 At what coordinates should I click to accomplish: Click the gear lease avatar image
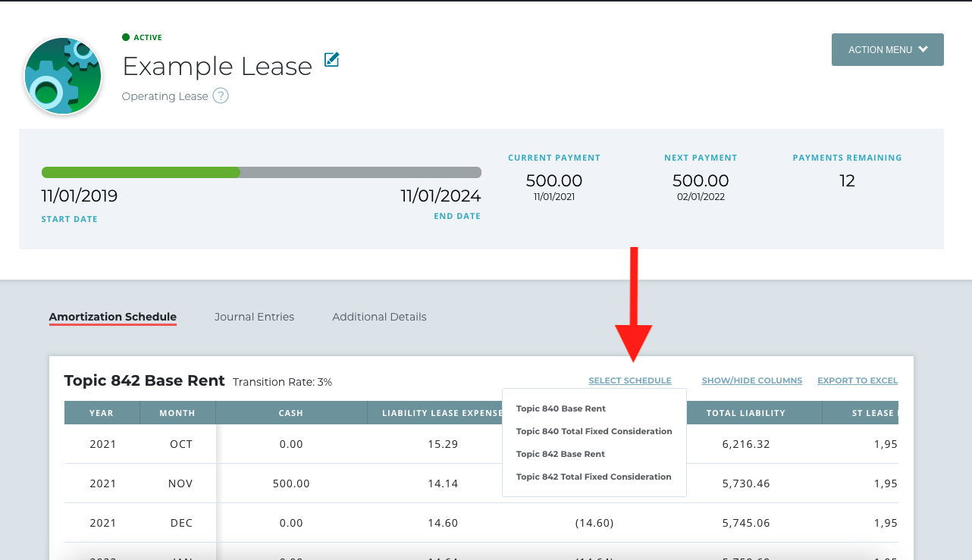click(63, 76)
